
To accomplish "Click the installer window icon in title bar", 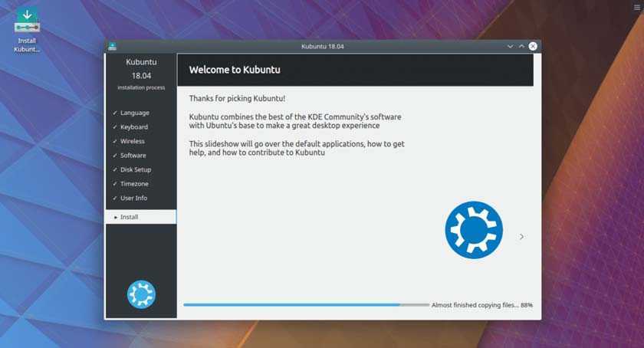I will (112, 47).
